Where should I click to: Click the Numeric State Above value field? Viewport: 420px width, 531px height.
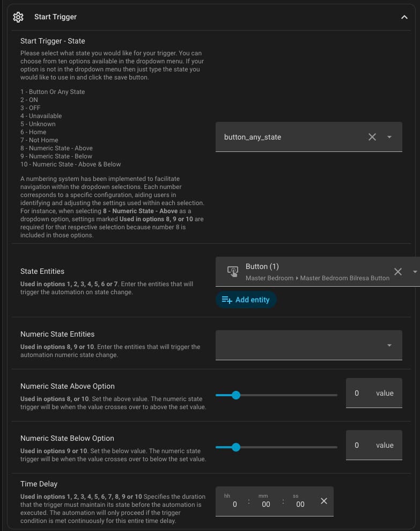tap(374, 393)
